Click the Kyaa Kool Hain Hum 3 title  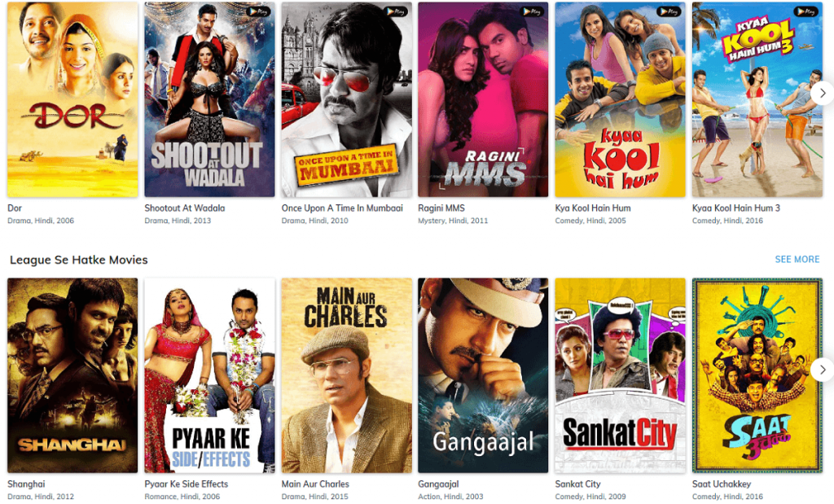pos(736,208)
